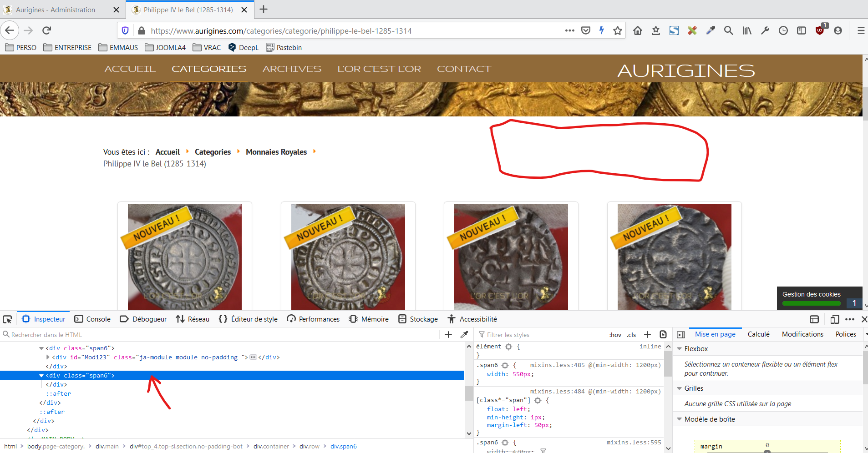Activate the eyedropper toolbar tool
Viewport: 868px width, 453px height.
coord(711,30)
